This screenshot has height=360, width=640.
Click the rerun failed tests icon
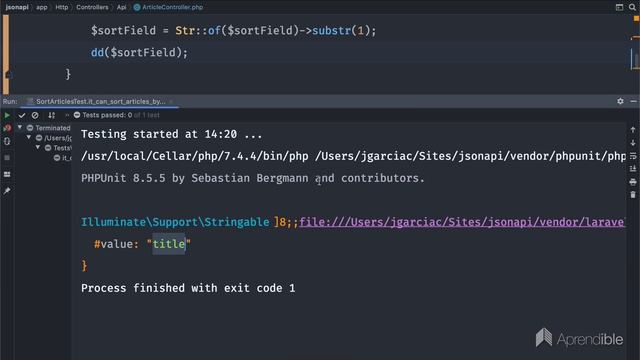(x=7, y=128)
